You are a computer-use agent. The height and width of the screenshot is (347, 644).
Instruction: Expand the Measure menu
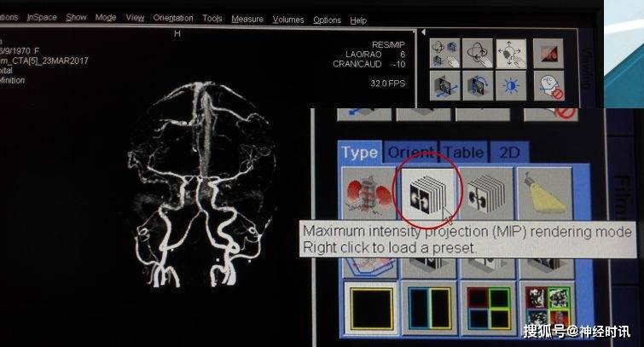247,19
